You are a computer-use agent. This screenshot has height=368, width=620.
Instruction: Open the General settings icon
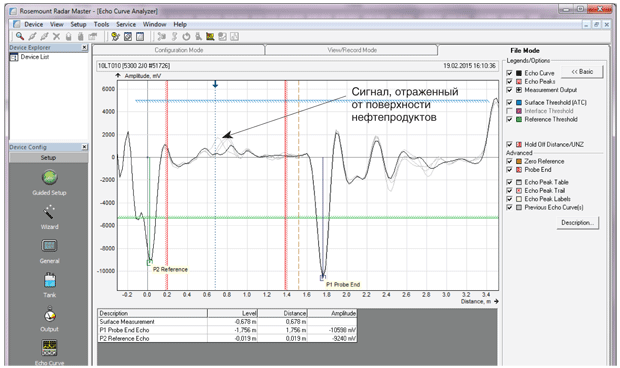click(x=49, y=251)
